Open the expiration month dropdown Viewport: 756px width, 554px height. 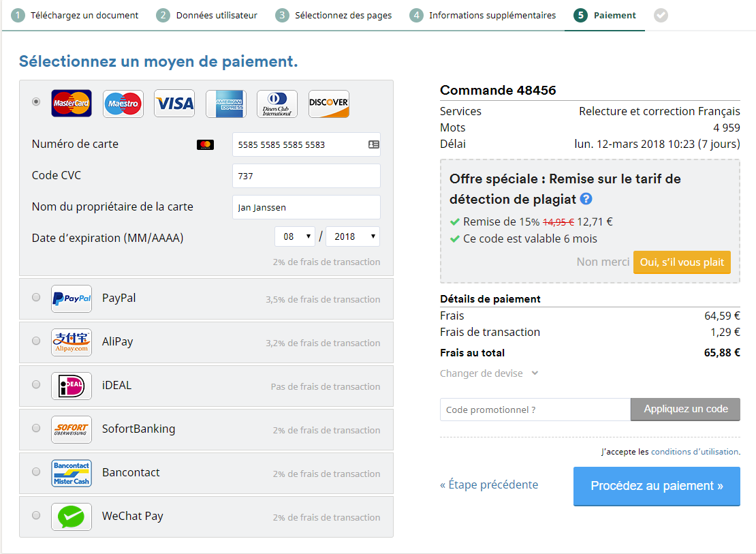tap(295, 236)
